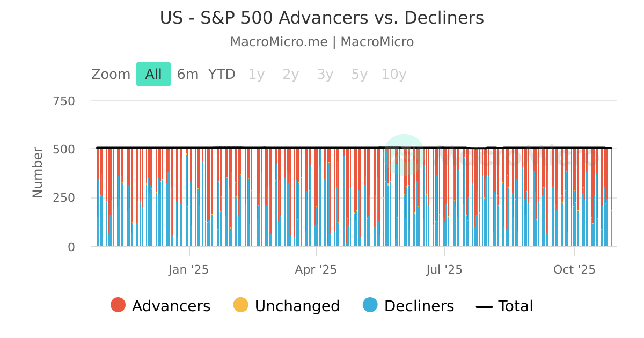Switch to the 6m zoom range
This screenshot has height=338, width=644.
tap(187, 74)
